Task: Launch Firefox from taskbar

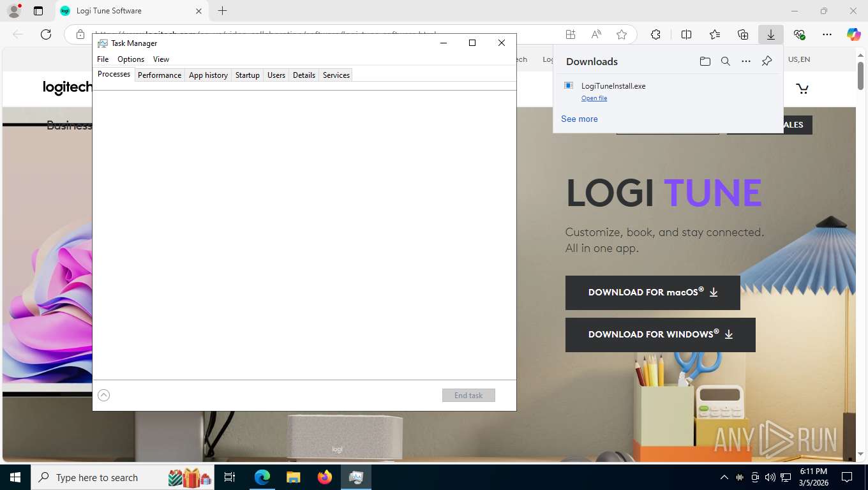Action: (325, 477)
